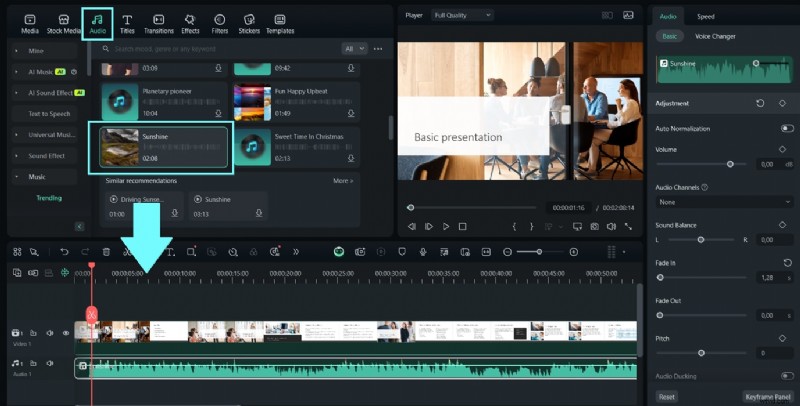The width and height of the screenshot is (800, 406).
Task: Step back one frame in player
Action: (412, 226)
